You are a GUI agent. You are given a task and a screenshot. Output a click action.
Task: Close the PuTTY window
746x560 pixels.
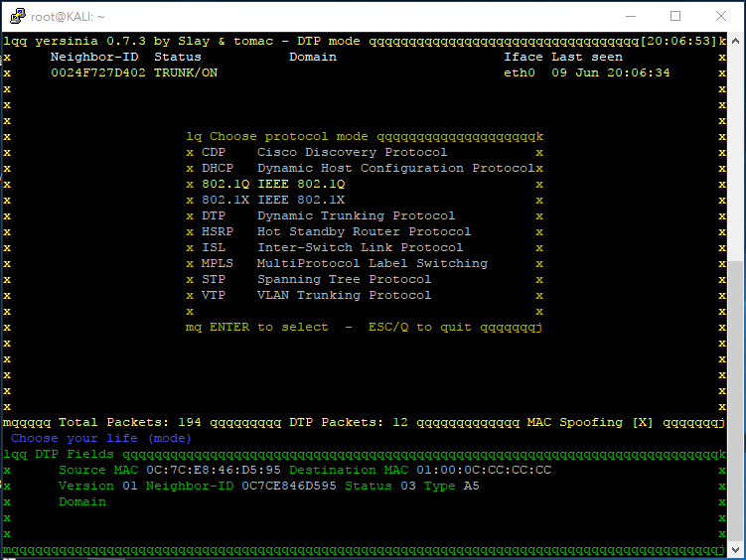click(x=721, y=16)
